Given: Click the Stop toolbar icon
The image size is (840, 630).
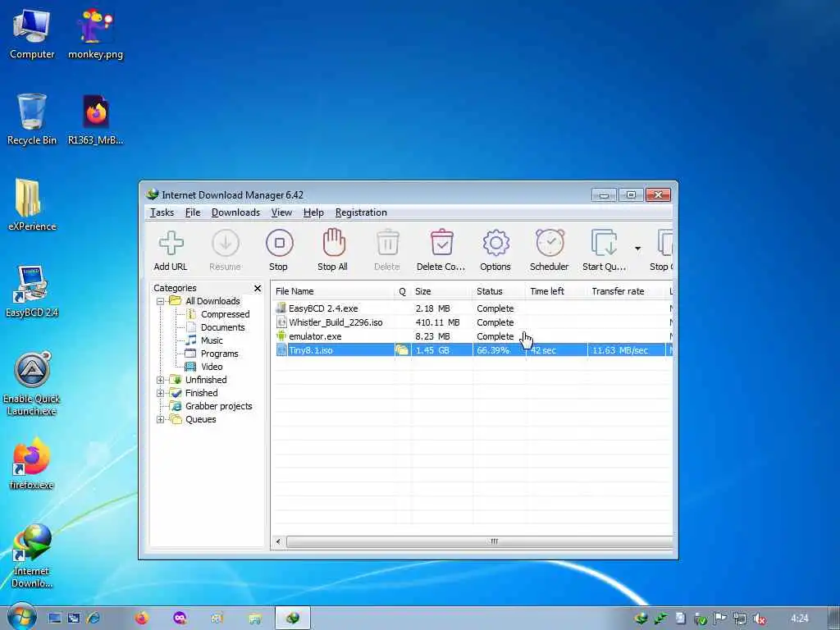Looking at the screenshot, I should click(x=279, y=250).
